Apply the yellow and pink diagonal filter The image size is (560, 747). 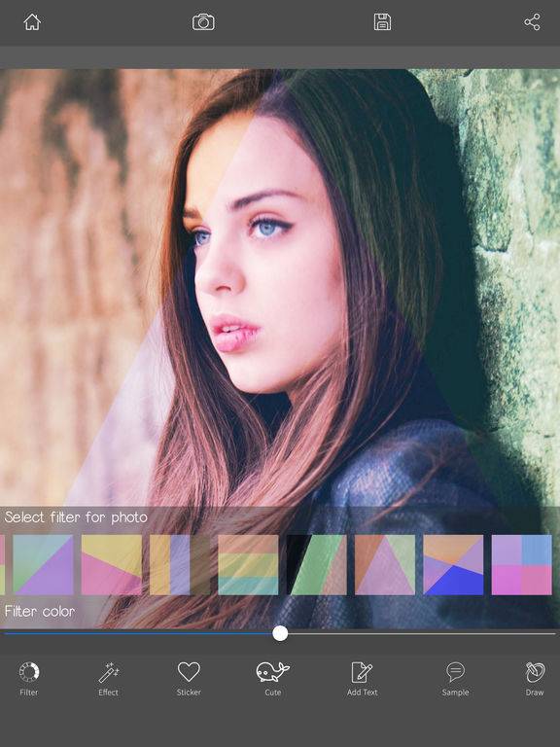click(x=112, y=564)
